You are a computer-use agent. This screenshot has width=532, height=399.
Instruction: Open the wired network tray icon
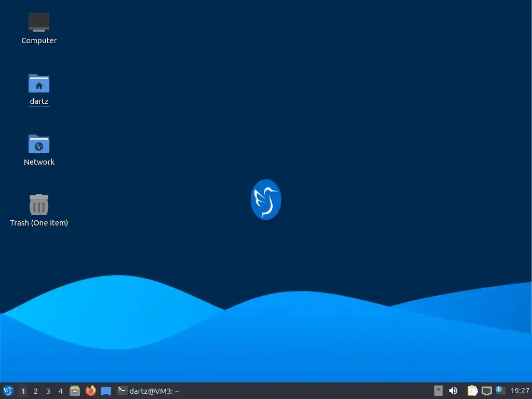coord(486,391)
